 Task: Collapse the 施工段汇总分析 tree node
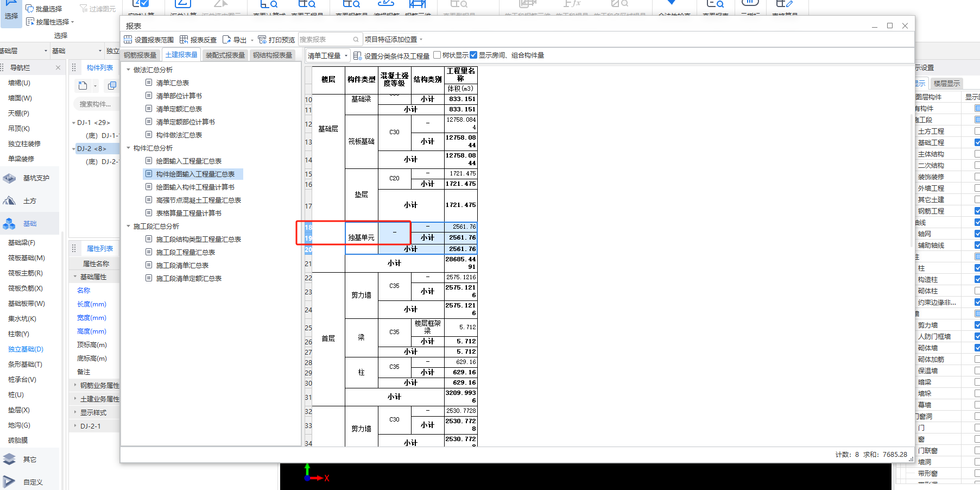click(129, 226)
